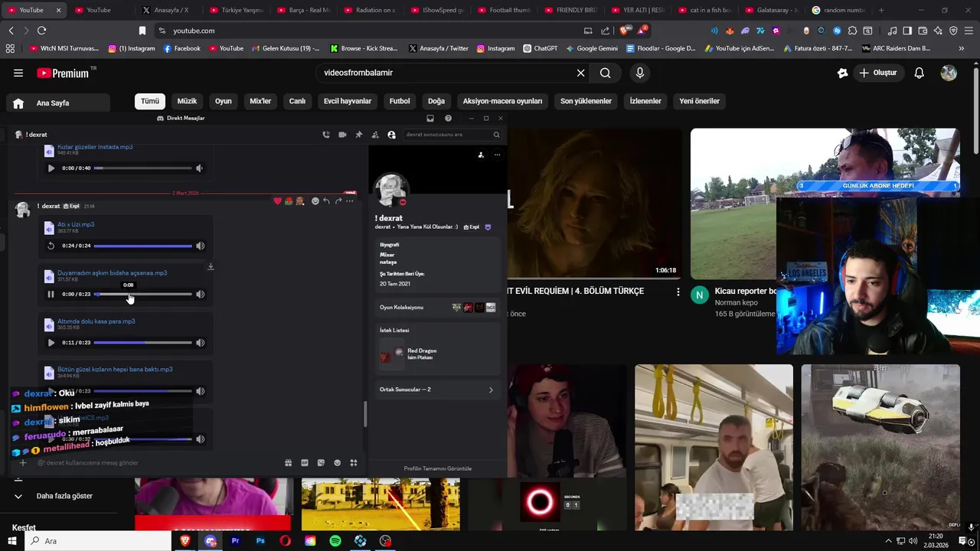Open the Discord inbox icon

430,119
